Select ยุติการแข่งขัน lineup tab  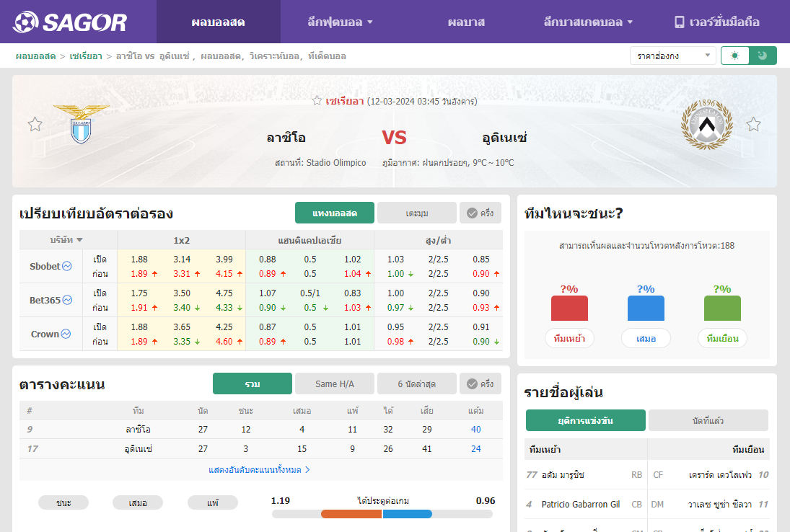click(585, 420)
